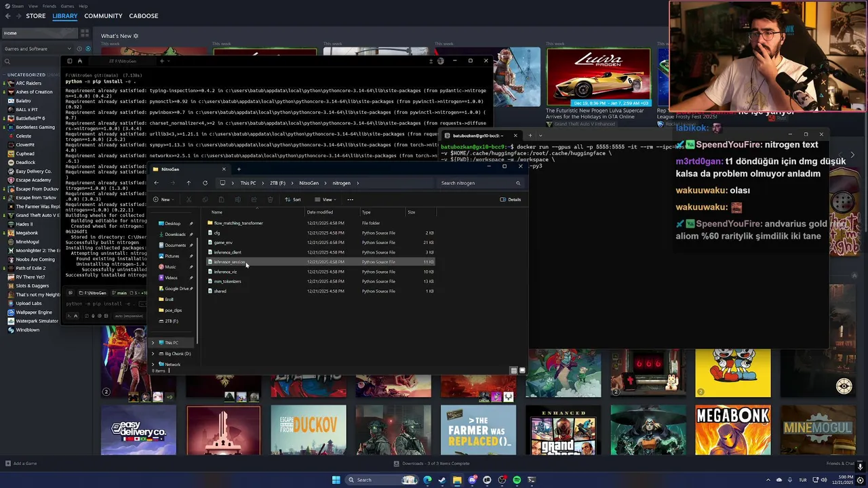Sort files by Date modified column
This screenshot has width=868, height=488.
point(319,212)
